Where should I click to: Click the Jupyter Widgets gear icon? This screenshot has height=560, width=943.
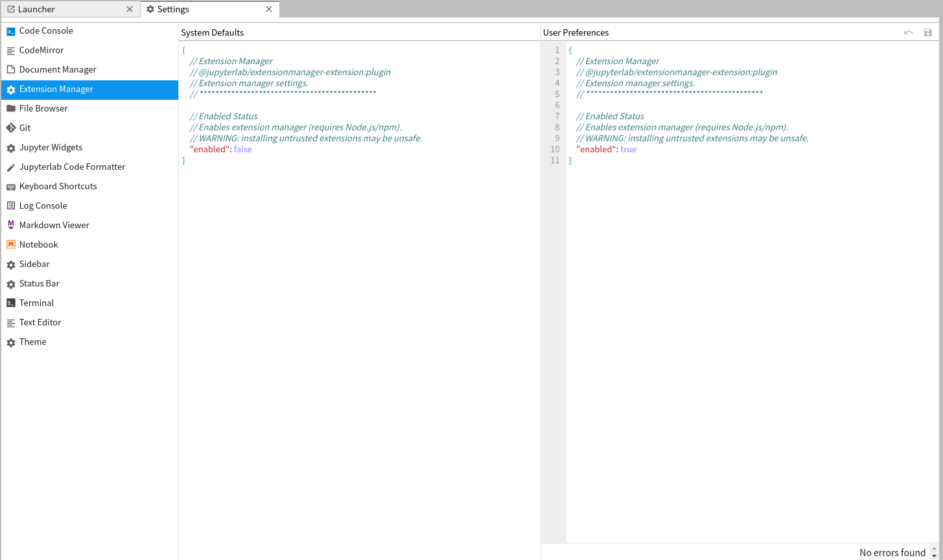point(11,148)
